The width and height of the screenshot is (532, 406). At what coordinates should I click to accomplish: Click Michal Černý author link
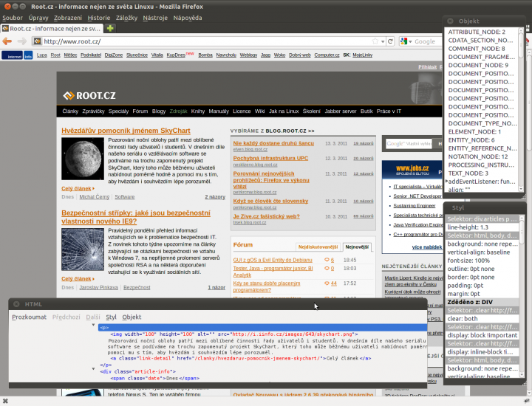[95, 197]
